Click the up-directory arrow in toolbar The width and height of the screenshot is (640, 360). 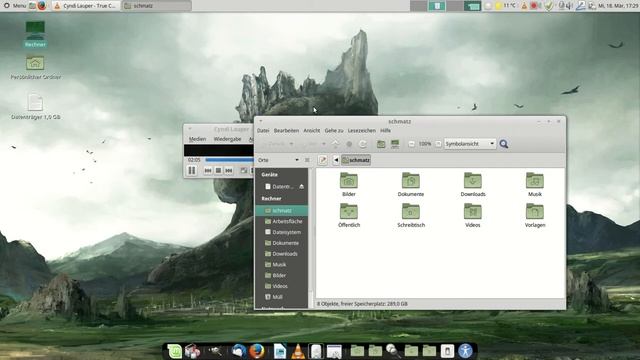click(x=335, y=144)
